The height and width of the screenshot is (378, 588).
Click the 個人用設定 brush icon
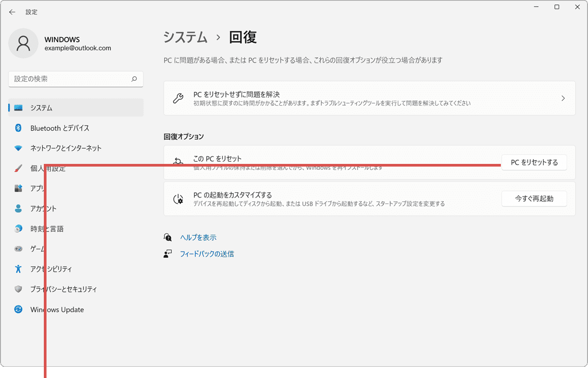[18, 168]
